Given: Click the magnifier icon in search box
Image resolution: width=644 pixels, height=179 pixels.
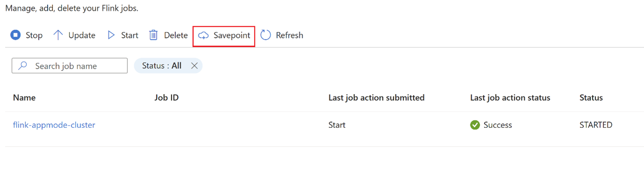Looking at the screenshot, I should (22, 66).
